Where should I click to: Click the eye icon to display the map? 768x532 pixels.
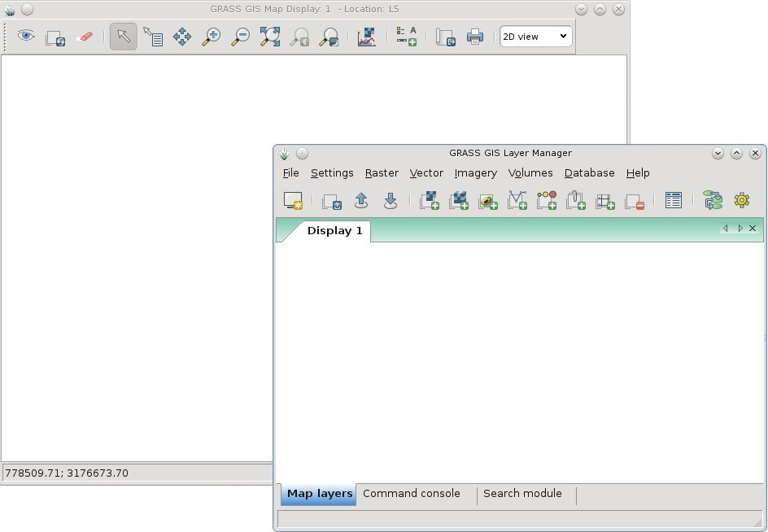pyautogui.click(x=26, y=37)
